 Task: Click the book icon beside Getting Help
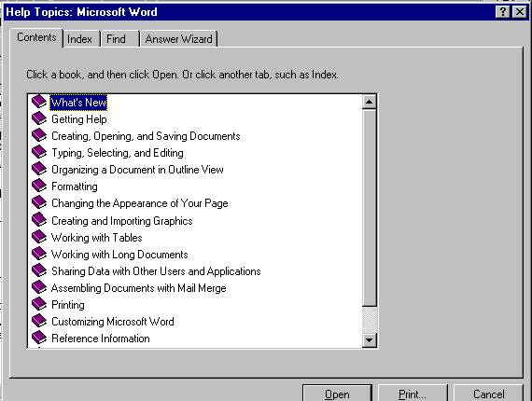[x=39, y=118]
